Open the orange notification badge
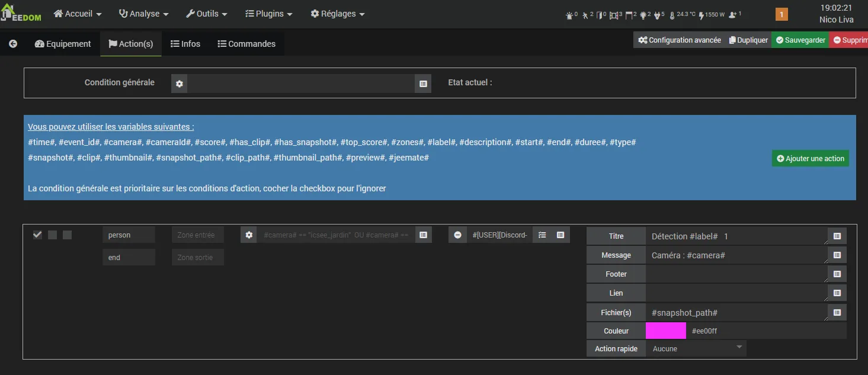868x375 pixels. click(x=781, y=15)
